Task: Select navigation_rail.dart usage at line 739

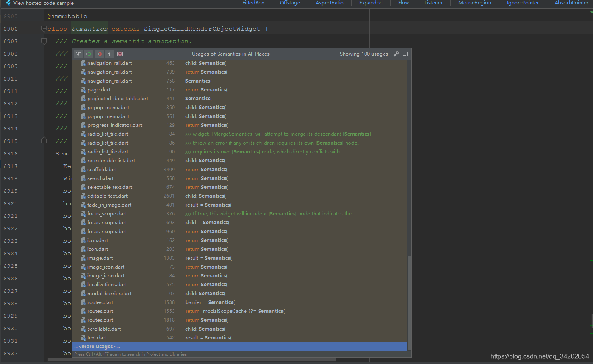Action: (x=240, y=72)
